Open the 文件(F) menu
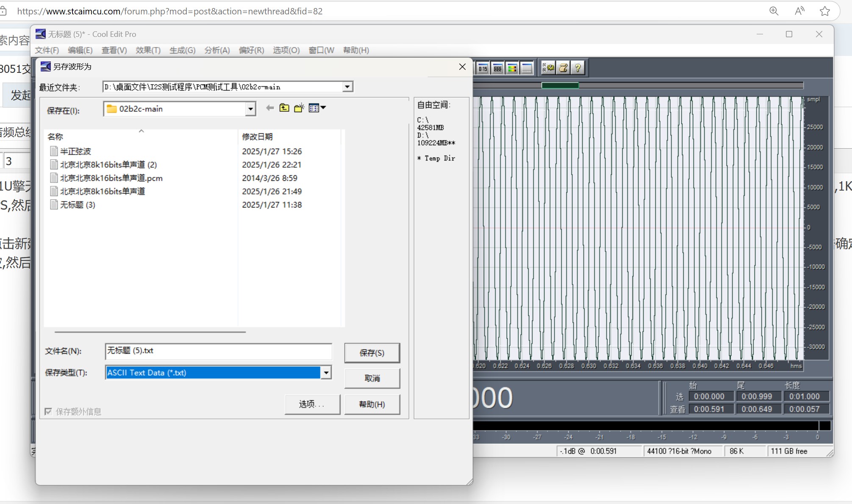This screenshot has height=504, width=852. [x=47, y=50]
